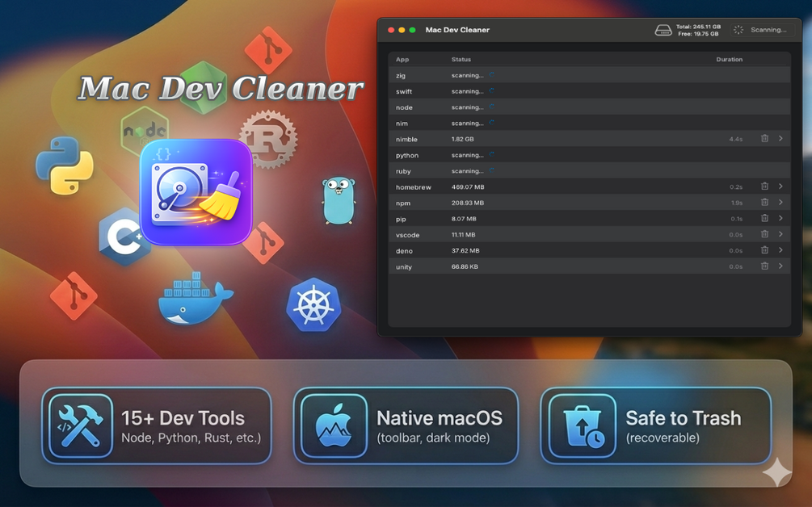
Task: Click the disk drive icon in the title bar
Action: tap(663, 30)
